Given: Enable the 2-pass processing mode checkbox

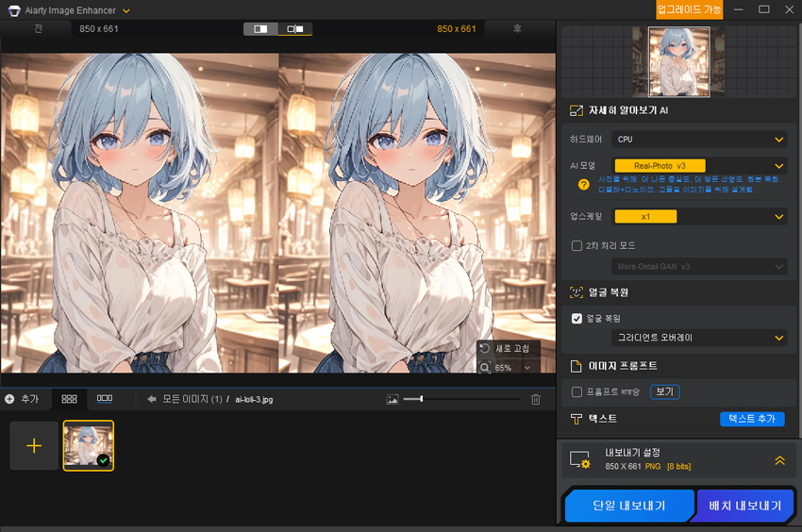Looking at the screenshot, I should pyautogui.click(x=576, y=246).
